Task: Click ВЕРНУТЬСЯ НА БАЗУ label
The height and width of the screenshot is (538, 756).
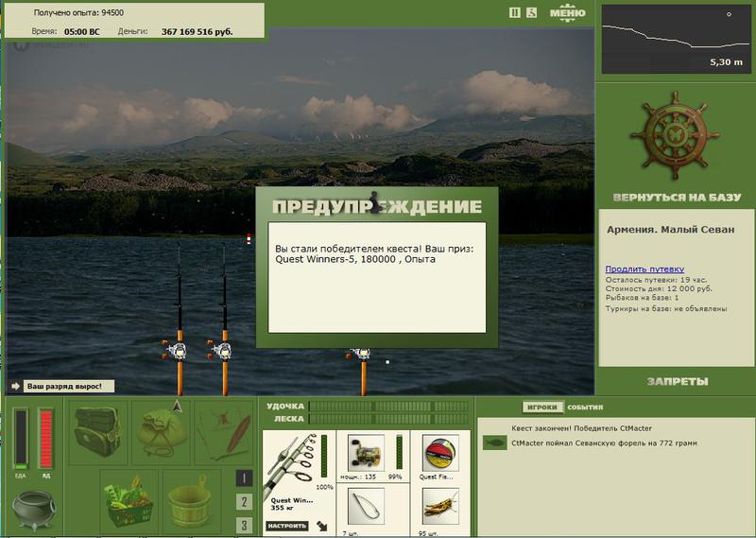Action: (677, 198)
